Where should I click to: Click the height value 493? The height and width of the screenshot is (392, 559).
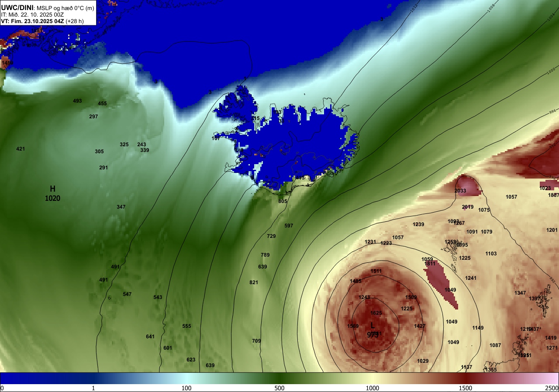pos(77,101)
